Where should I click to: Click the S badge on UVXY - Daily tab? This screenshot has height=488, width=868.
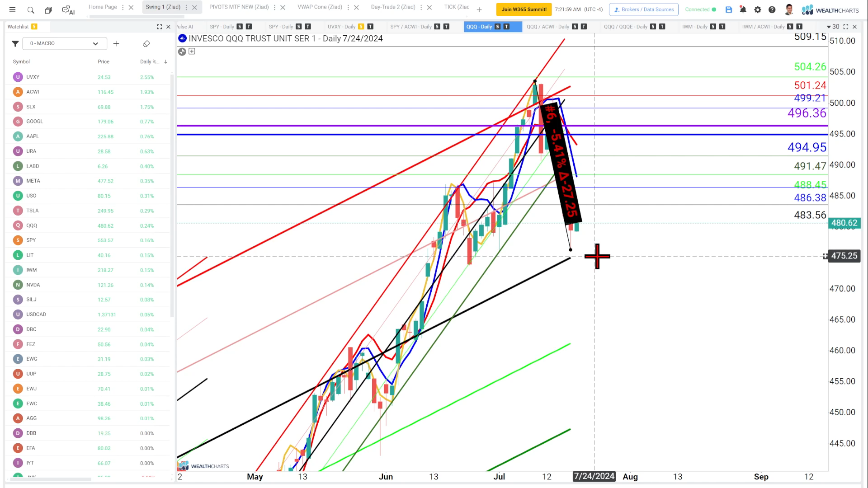(361, 27)
